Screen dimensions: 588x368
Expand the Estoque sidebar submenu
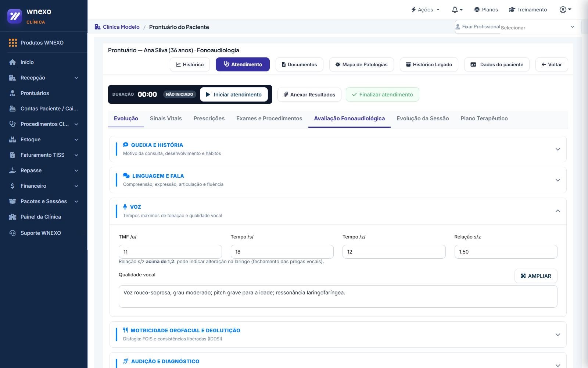pos(76,139)
